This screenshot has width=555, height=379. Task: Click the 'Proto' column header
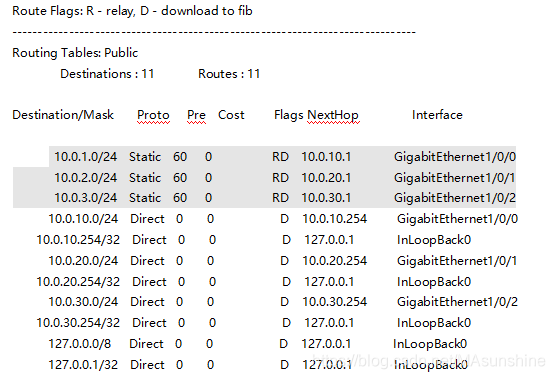tap(153, 115)
